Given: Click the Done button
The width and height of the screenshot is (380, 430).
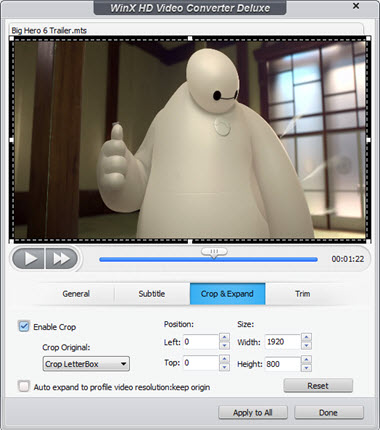Looking at the screenshot, I should pyautogui.click(x=329, y=413).
